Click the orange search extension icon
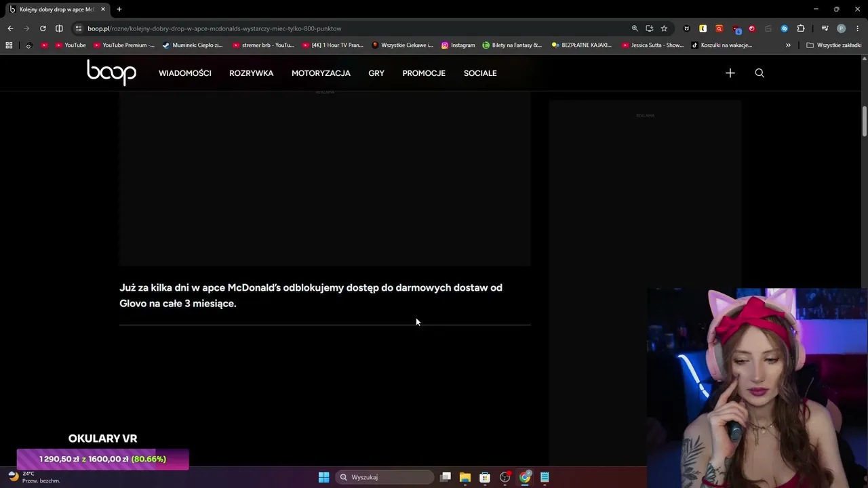 719,28
